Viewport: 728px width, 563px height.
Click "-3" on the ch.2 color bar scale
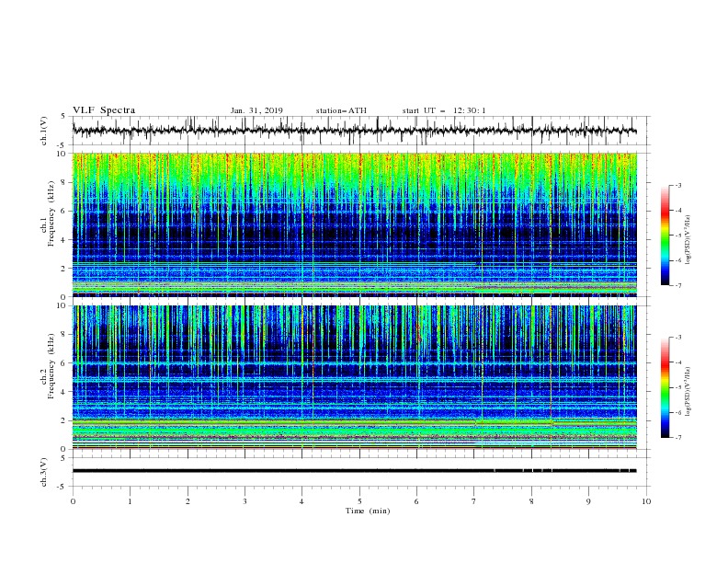click(678, 338)
